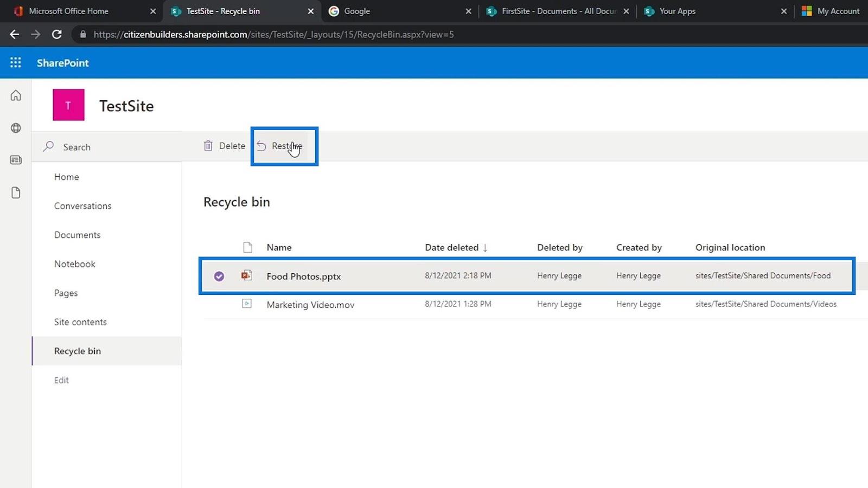Close the Google tab
Viewport: 868px width, 488px height.
pos(469,11)
